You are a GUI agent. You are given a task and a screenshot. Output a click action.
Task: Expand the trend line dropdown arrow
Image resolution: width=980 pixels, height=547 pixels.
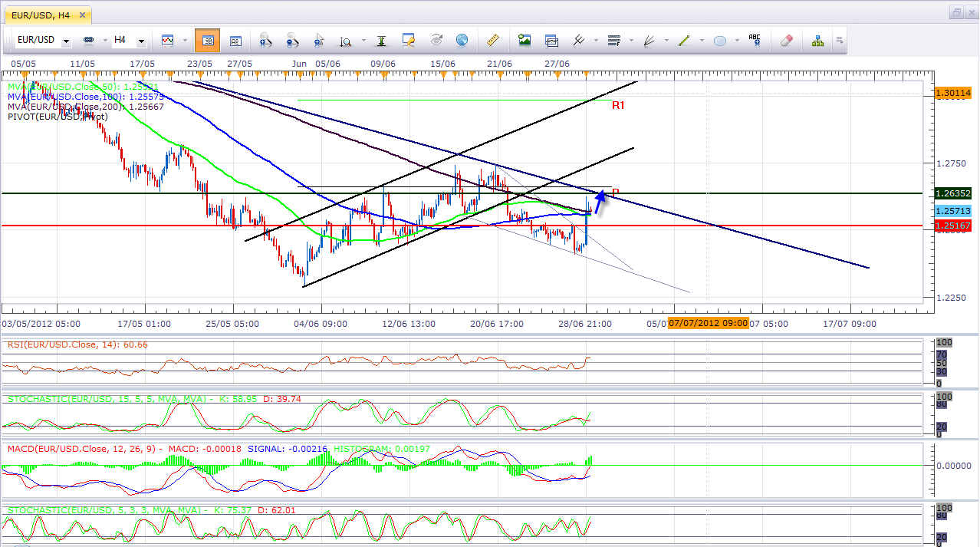[x=701, y=41]
